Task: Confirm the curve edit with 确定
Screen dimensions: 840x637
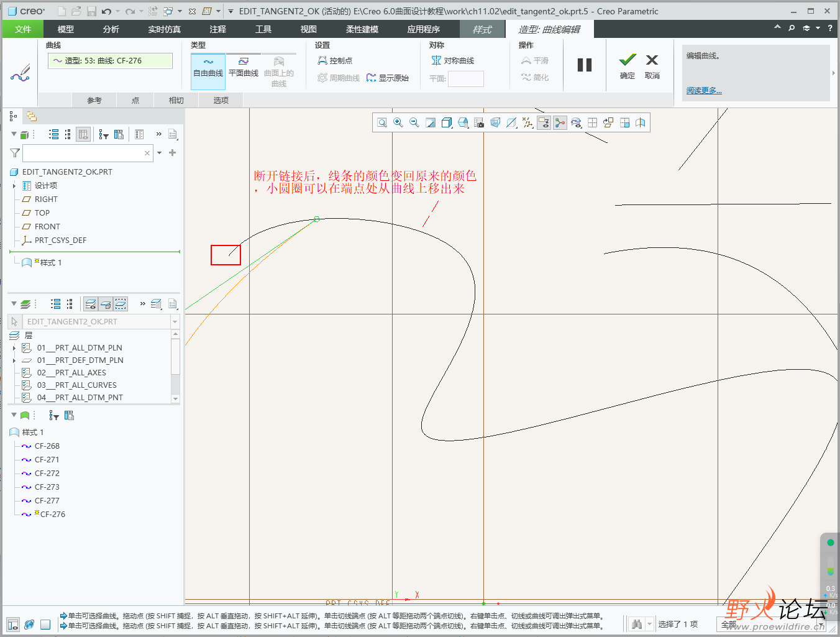Action: click(628, 66)
